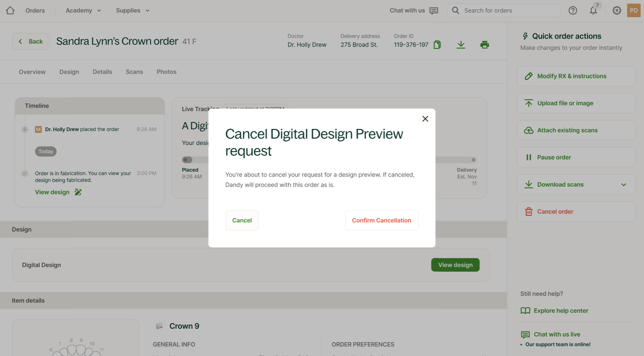Image resolution: width=644 pixels, height=356 pixels.
Task: Open the Academy dropdown menu
Action: coord(83,10)
